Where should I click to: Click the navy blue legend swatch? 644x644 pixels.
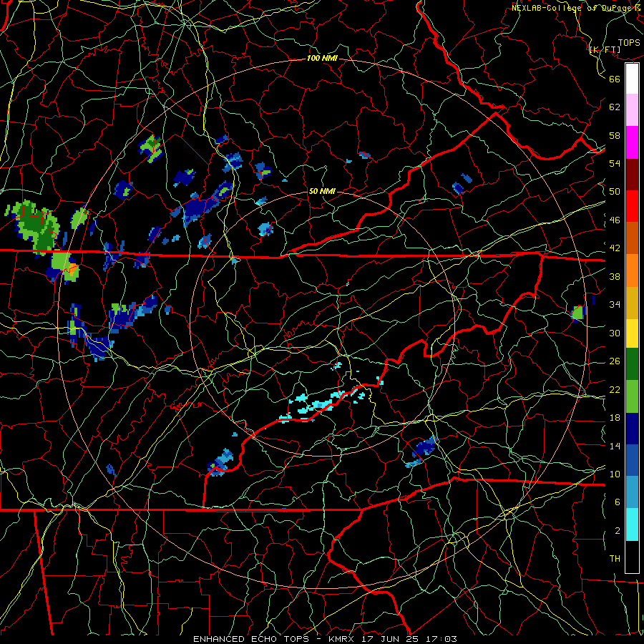(x=632, y=429)
